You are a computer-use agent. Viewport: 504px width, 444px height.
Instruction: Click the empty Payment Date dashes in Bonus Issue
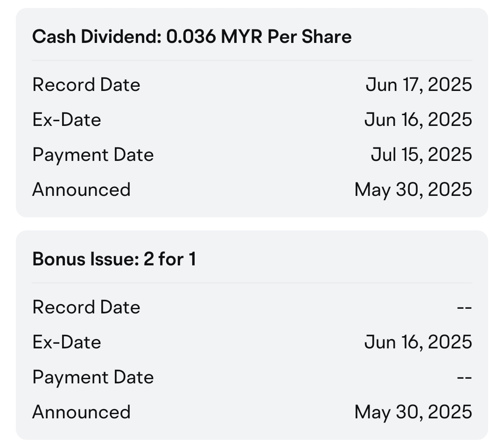pos(464,377)
